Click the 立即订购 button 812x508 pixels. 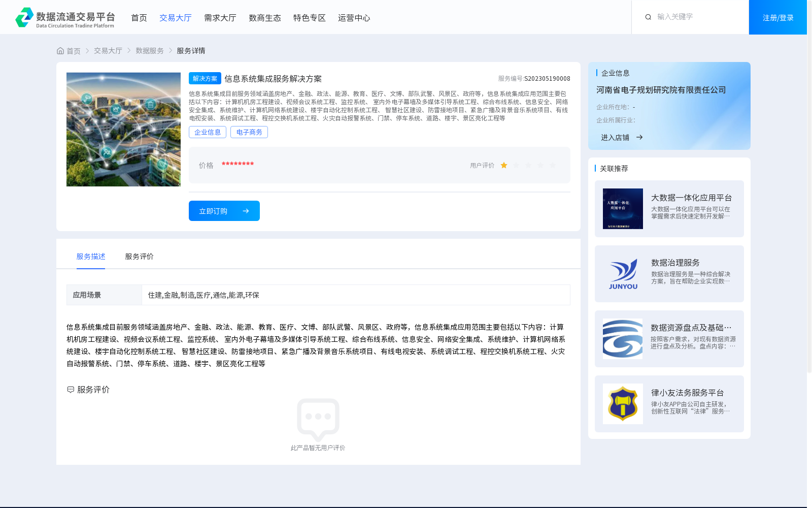click(224, 211)
